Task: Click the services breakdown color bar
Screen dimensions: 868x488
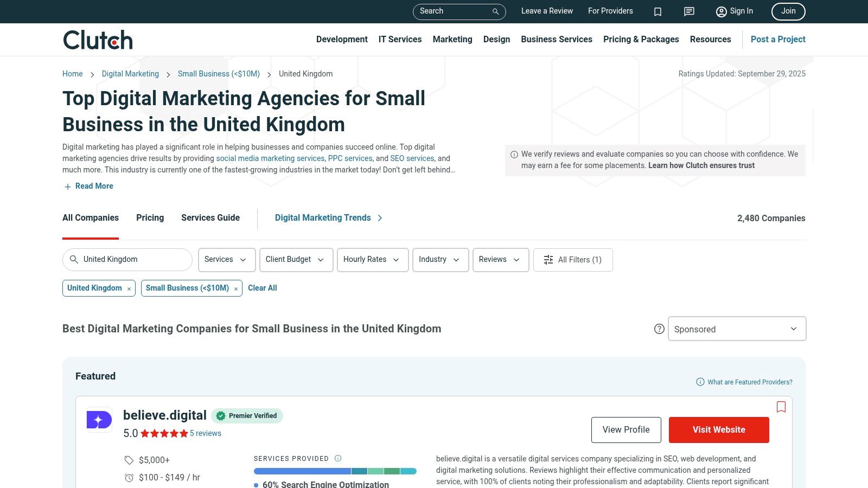Action: [335, 471]
